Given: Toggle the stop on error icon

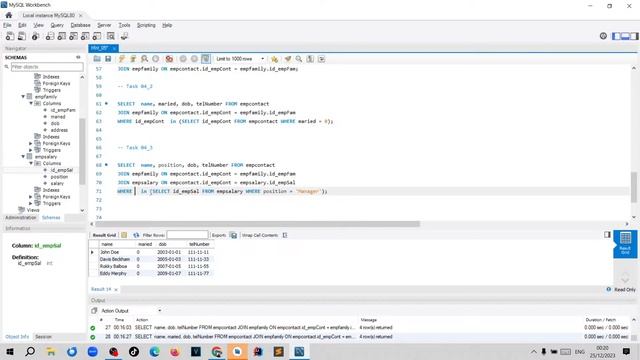Looking at the screenshot, I should tap(169, 59).
